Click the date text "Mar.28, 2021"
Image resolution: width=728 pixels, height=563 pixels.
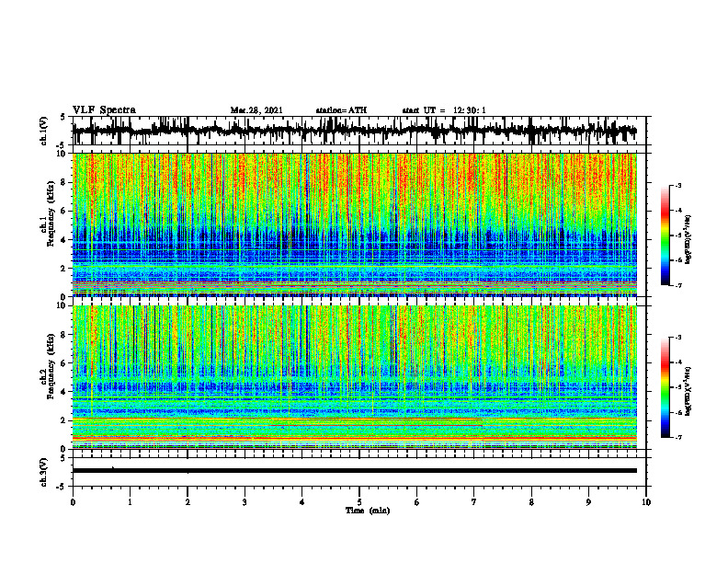(256, 110)
